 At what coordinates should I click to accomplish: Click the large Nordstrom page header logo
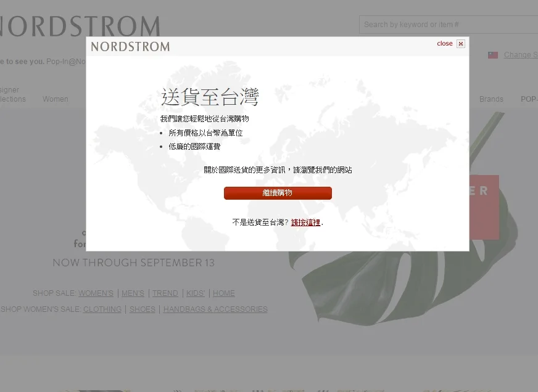80,26
